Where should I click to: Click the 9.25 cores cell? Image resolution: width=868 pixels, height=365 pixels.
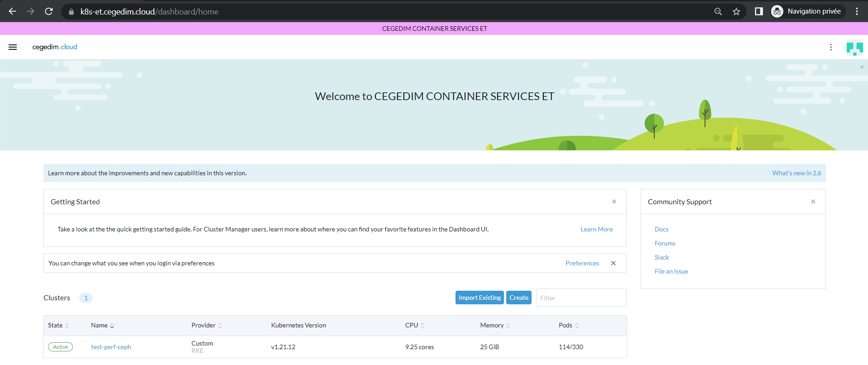coord(419,347)
